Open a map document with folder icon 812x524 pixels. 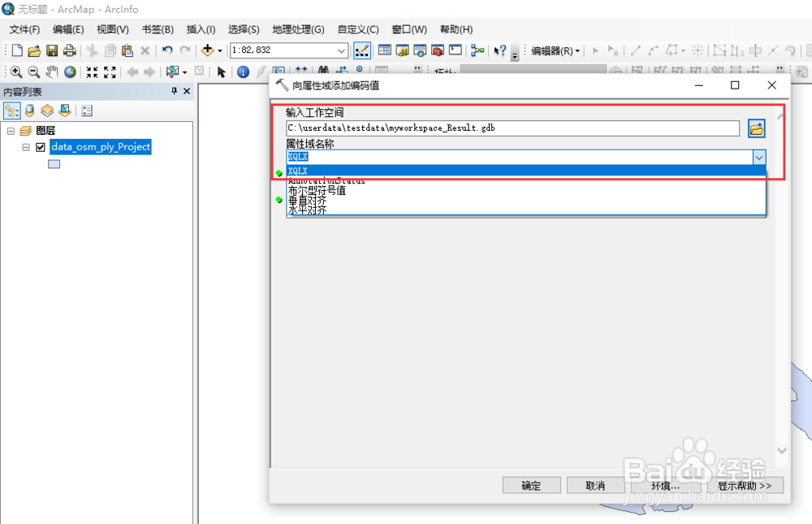[x=34, y=50]
